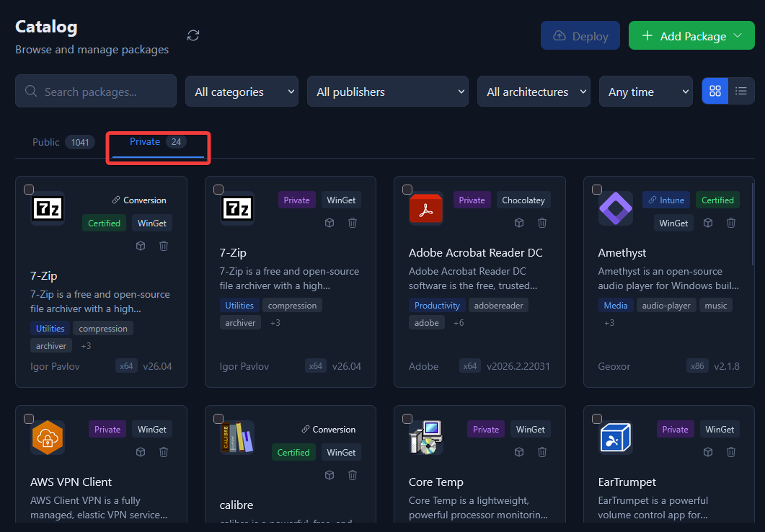Click the Chocolatey source badge
Viewport: 765px width, 532px height.
click(x=523, y=200)
